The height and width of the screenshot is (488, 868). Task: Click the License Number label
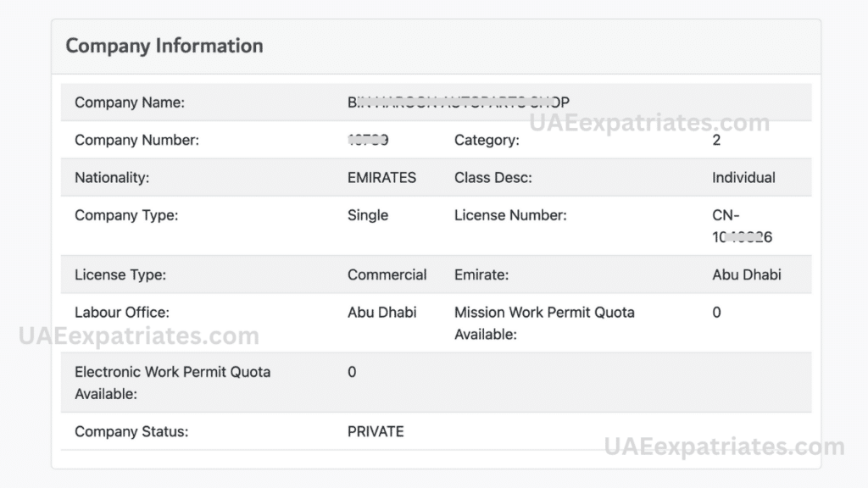pyautogui.click(x=510, y=215)
